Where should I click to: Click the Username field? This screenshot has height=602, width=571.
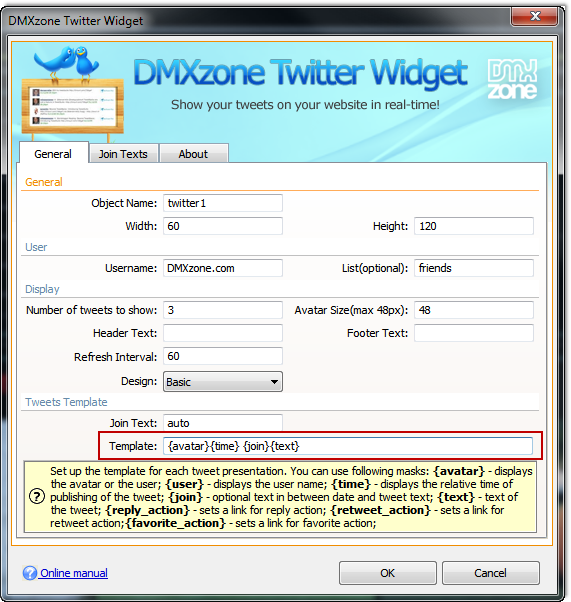click(223, 268)
